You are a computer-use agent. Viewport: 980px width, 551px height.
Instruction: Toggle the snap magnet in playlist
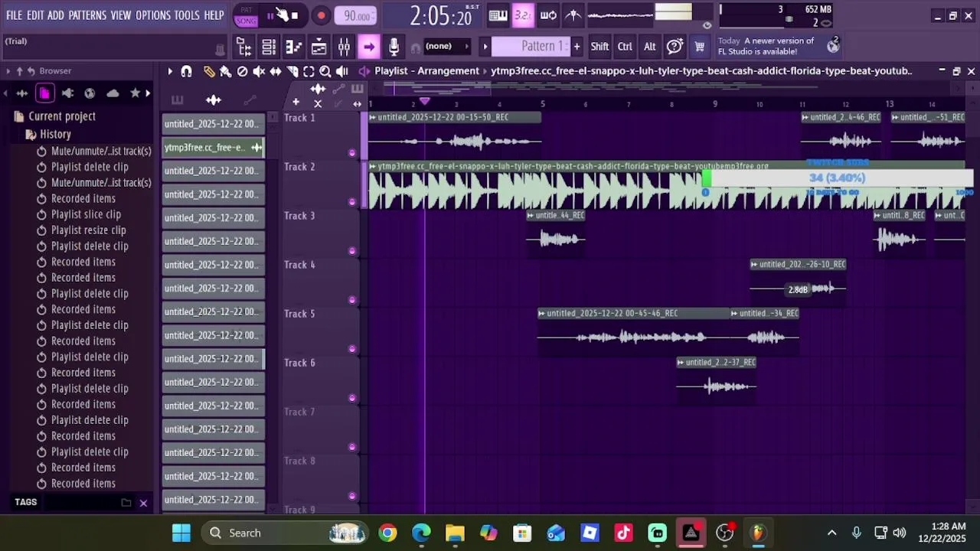(186, 71)
